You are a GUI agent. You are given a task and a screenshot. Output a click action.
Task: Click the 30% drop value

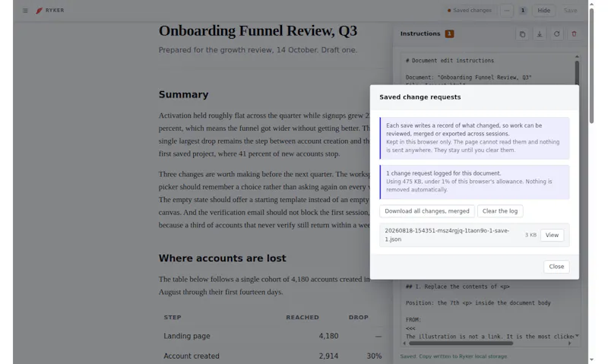374,356
